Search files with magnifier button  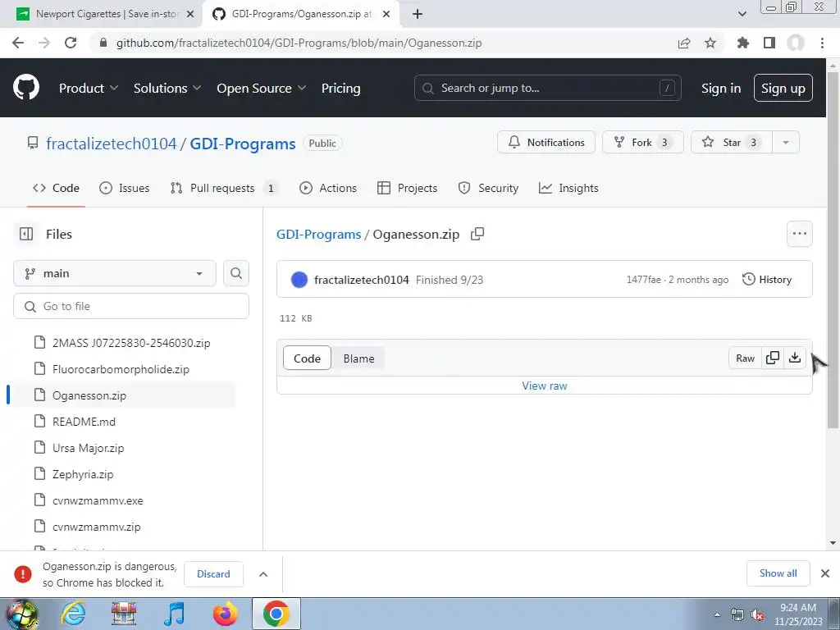tap(236, 273)
